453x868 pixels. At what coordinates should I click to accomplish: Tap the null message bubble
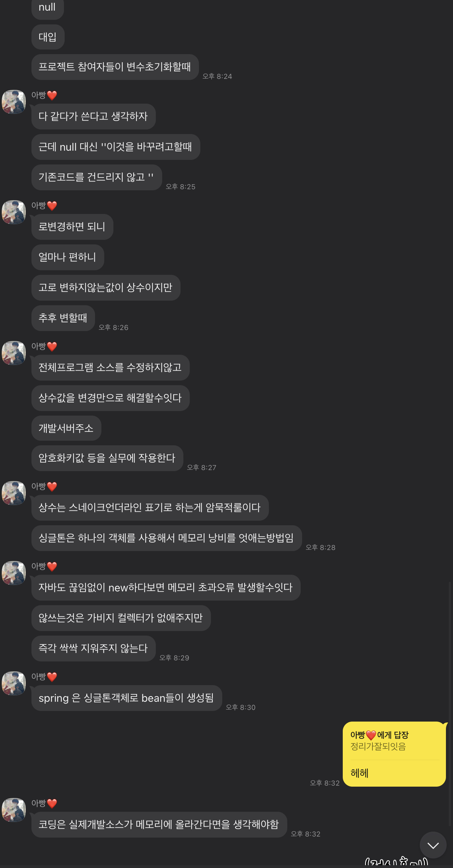[x=48, y=7]
